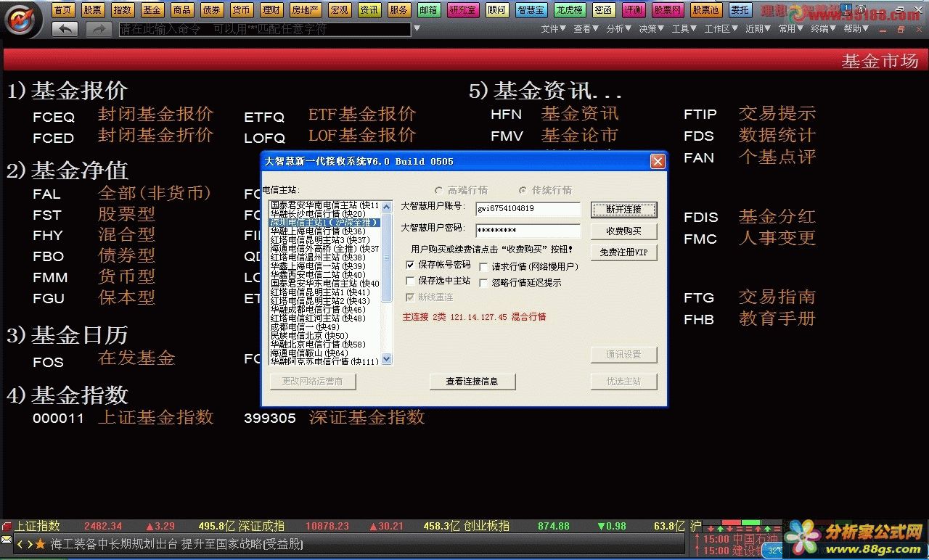
Task: Close the 大智慧接收系统 dialog
Action: tap(658, 161)
